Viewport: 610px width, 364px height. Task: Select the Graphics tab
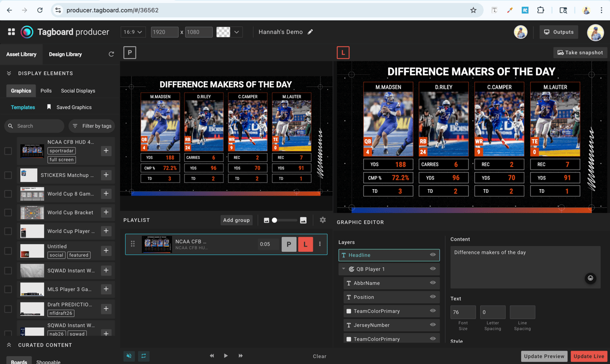click(x=21, y=90)
